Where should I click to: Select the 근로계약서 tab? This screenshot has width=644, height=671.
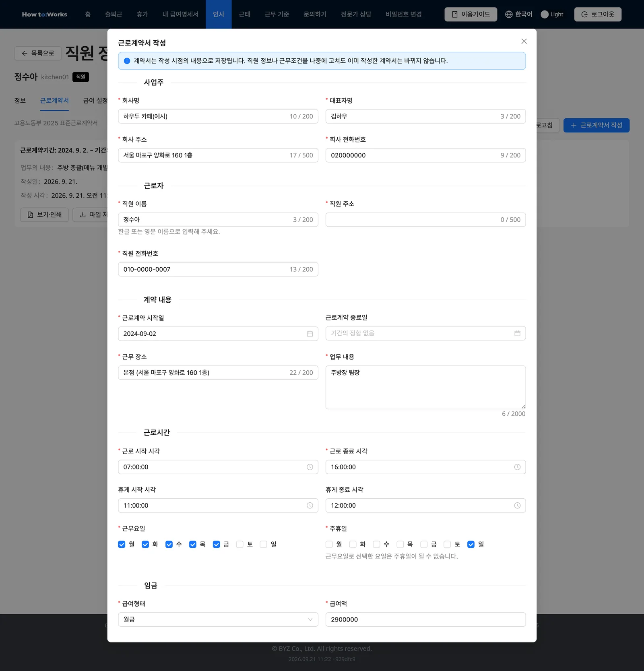point(54,101)
